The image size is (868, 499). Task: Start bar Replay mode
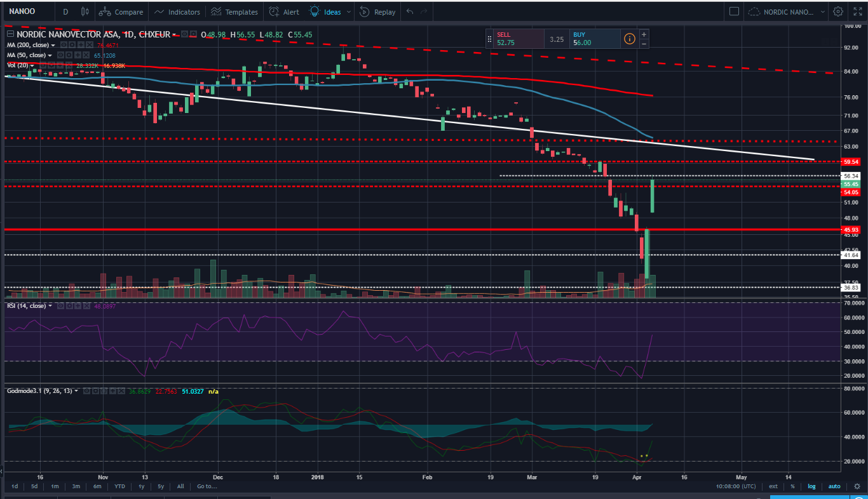pyautogui.click(x=377, y=11)
